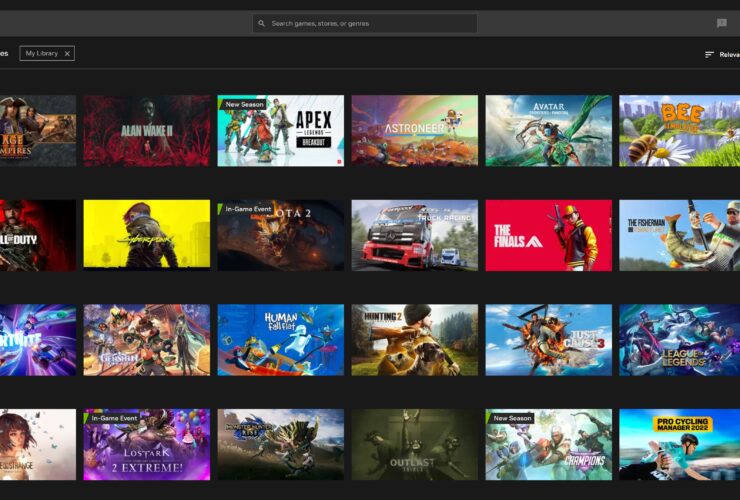This screenshot has height=500, width=740.
Task: Open the Avatar Frontiers of Pandora tile
Action: click(x=548, y=131)
